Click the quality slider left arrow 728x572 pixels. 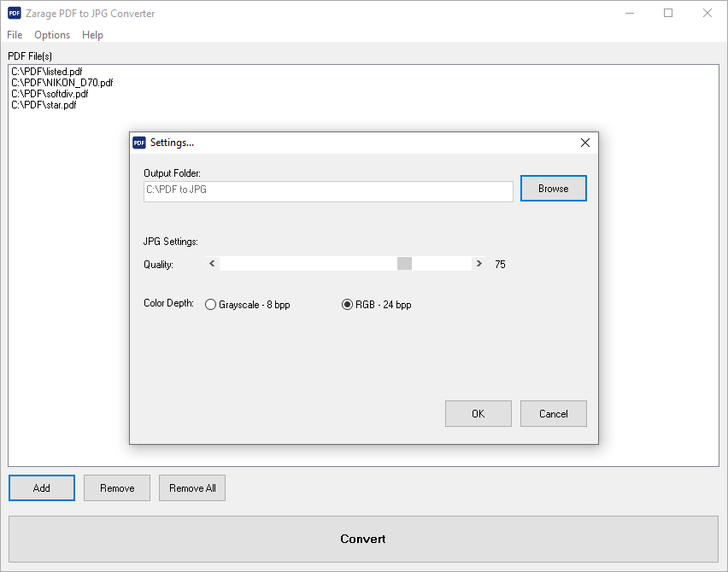coord(212,264)
